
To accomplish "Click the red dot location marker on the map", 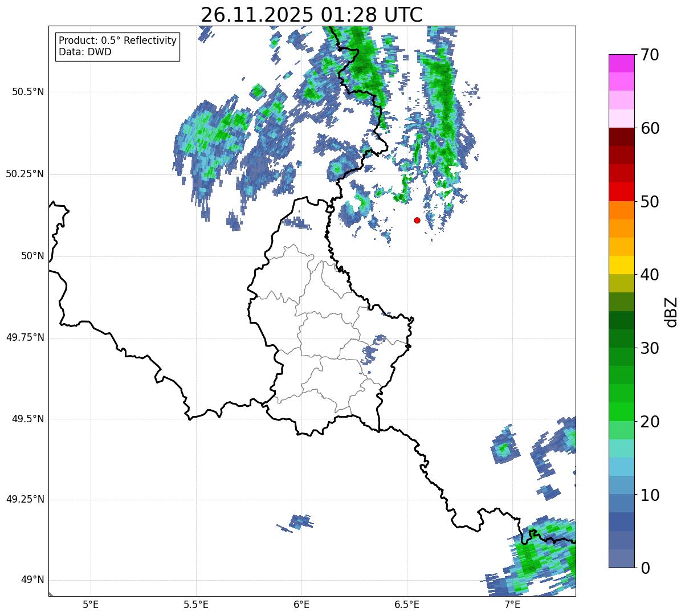I will [417, 220].
